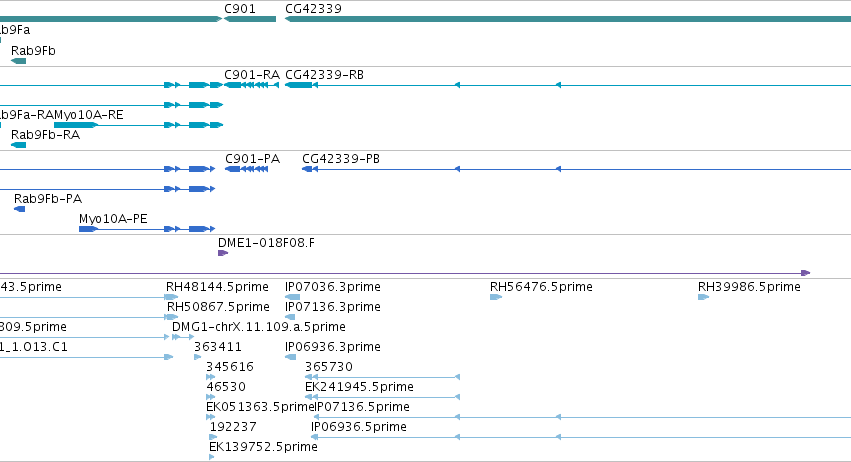The height and width of the screenshot is (462, 851).
Task: Click the 192237 arrow glyph
Action: point(213,437)
